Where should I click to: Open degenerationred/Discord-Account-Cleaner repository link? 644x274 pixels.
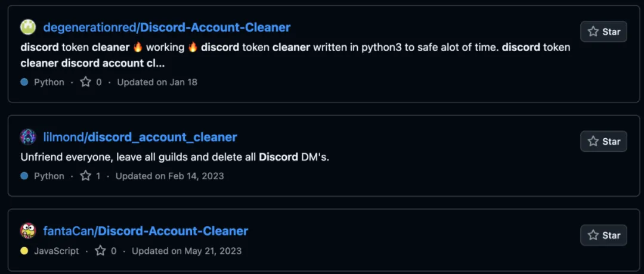[167, 27]
